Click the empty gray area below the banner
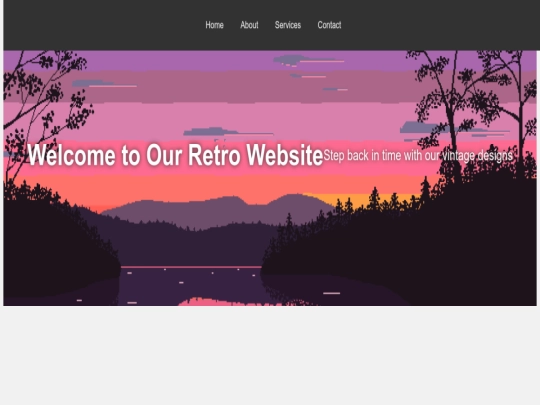 click(x=270, y=355)
